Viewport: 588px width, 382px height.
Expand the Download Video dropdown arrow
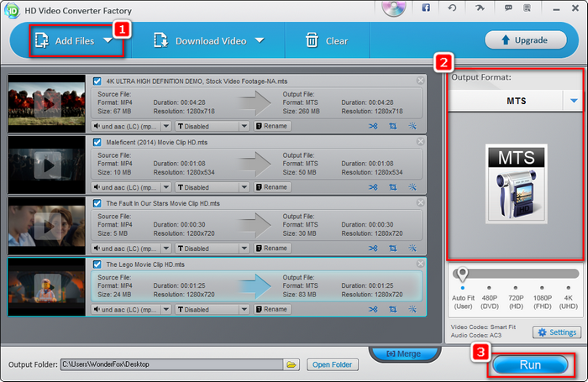point(260,40)
